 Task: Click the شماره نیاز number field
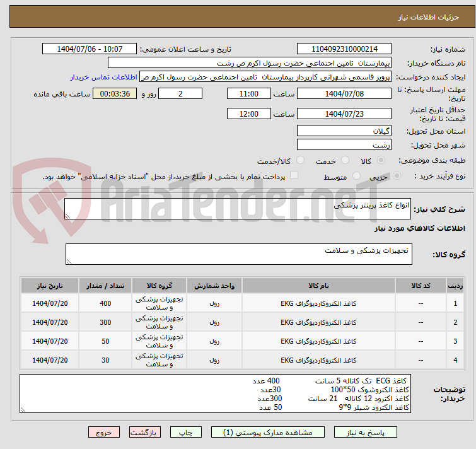point(344,49)
